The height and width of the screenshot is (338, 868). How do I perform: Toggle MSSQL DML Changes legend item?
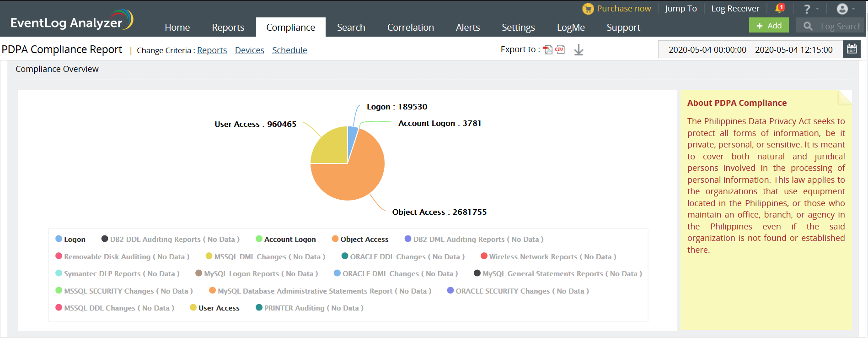pos(266,256)
